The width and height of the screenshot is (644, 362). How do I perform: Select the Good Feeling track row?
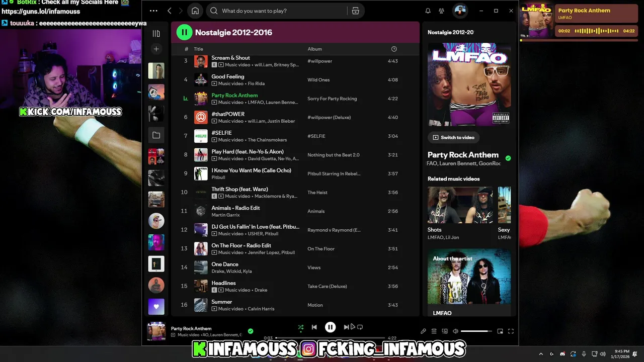pos(295,80)
